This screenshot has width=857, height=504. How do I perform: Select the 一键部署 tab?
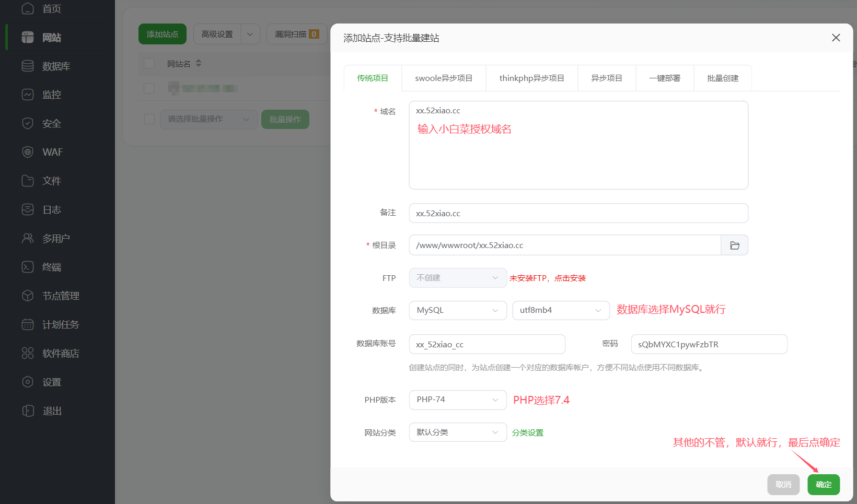pos(665,77)
